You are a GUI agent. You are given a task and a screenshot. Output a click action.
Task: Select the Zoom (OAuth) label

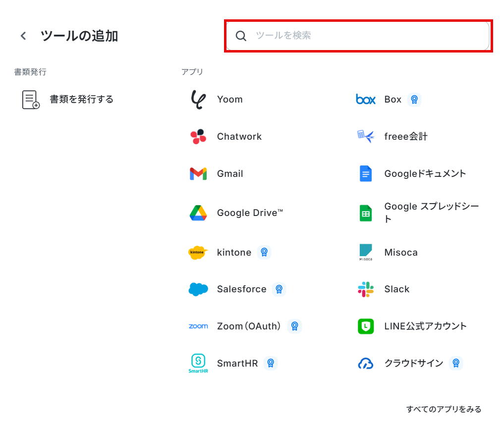coord(249,326)
